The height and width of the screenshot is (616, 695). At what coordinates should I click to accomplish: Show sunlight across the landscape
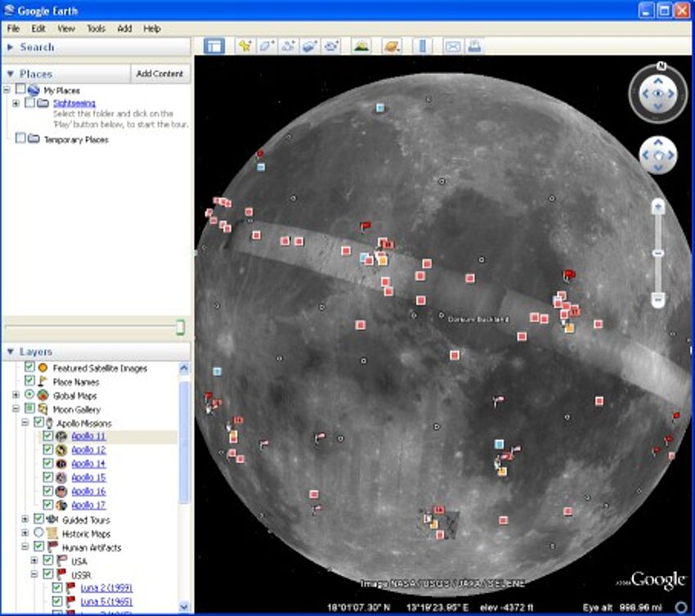(361, 46)
